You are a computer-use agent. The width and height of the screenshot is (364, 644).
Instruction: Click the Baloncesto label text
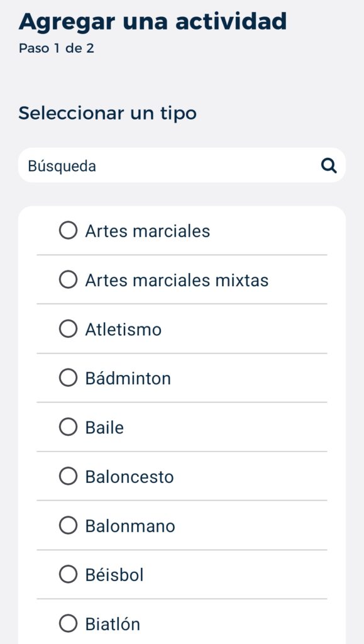click(x=130, y=477)
